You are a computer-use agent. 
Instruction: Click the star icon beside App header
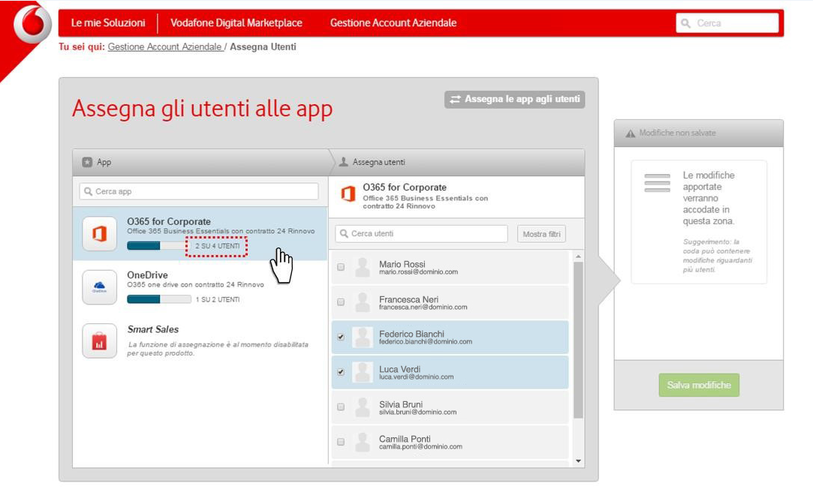pos(87,162)
